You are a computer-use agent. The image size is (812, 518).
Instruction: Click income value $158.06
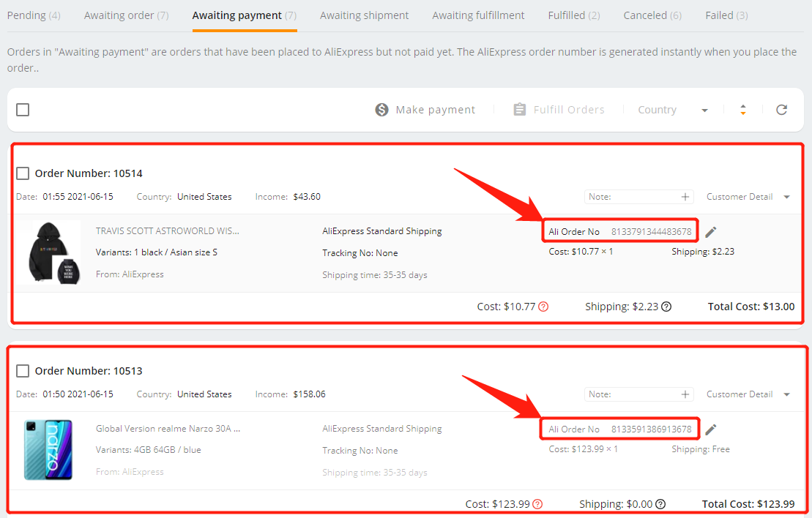click(309, 394)
